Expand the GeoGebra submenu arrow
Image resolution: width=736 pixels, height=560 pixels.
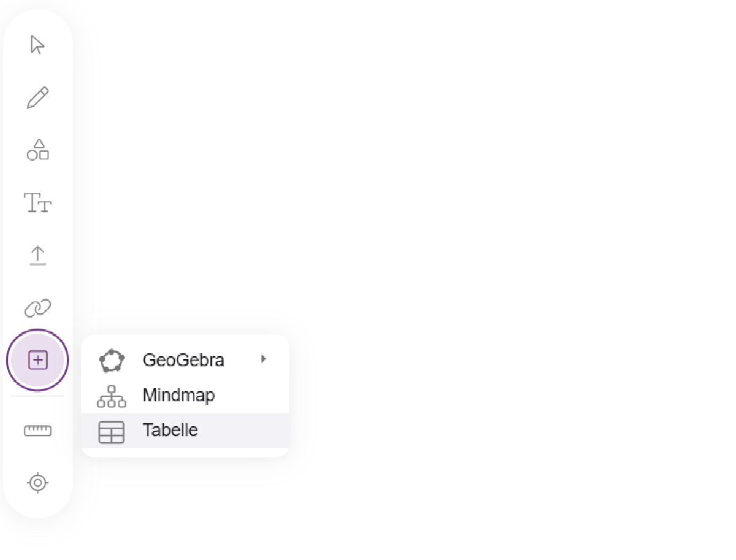pyautogui.click(x=263, y=359)
